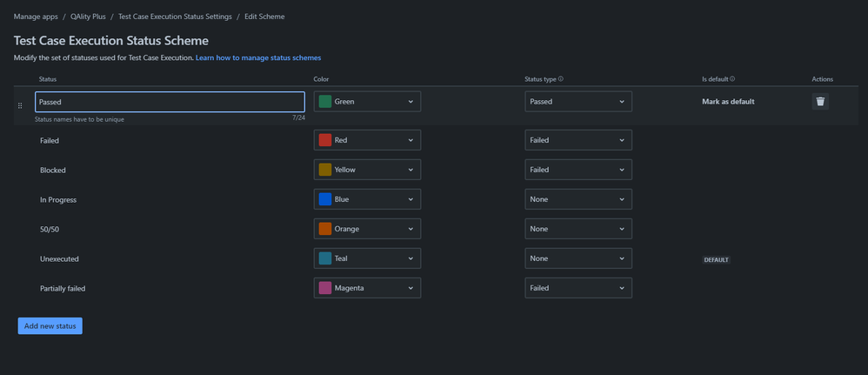The width and height of the screenshot is (868, 375).
Task: Click the green color swatch
Action: 325,102
